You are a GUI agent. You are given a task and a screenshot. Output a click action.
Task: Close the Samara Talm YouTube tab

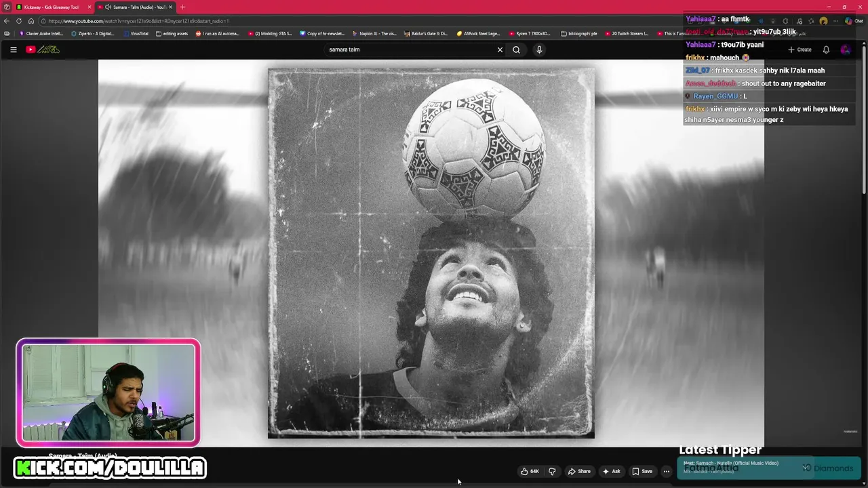click(x=170, y=7)
